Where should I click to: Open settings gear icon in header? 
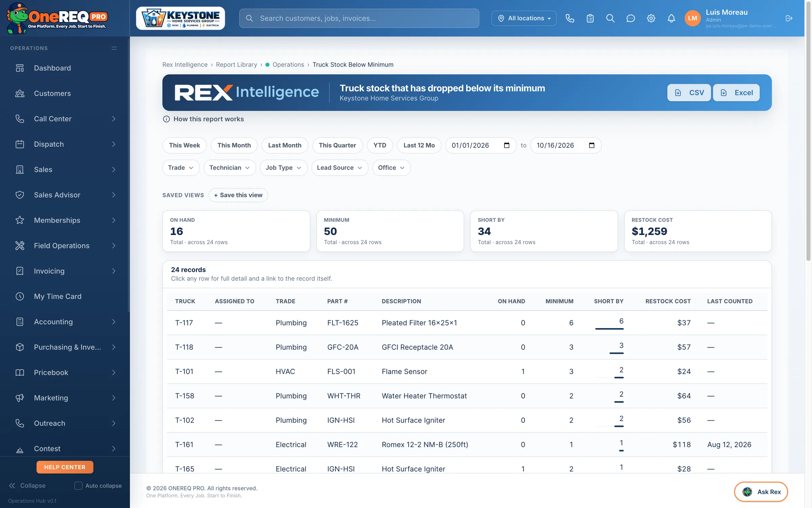coord(651,18)
